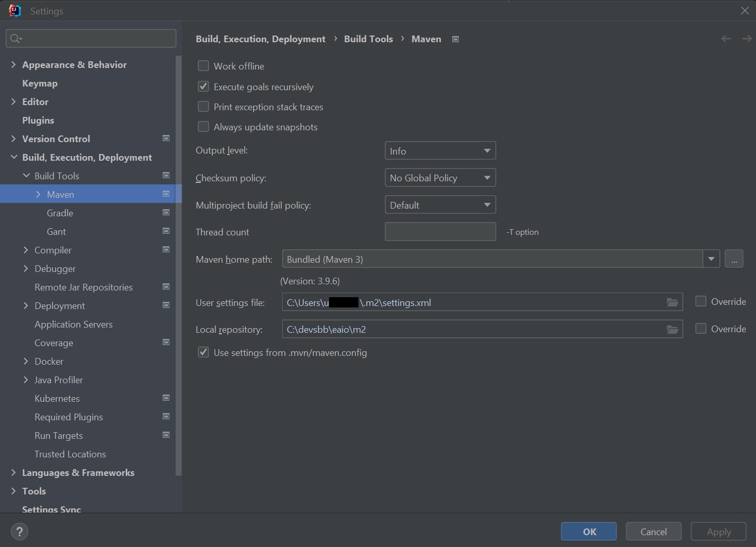This screenshot has height=547, width=756.
Task: Uncheck Execute goals recursively
Action: (x=203, y=86)
